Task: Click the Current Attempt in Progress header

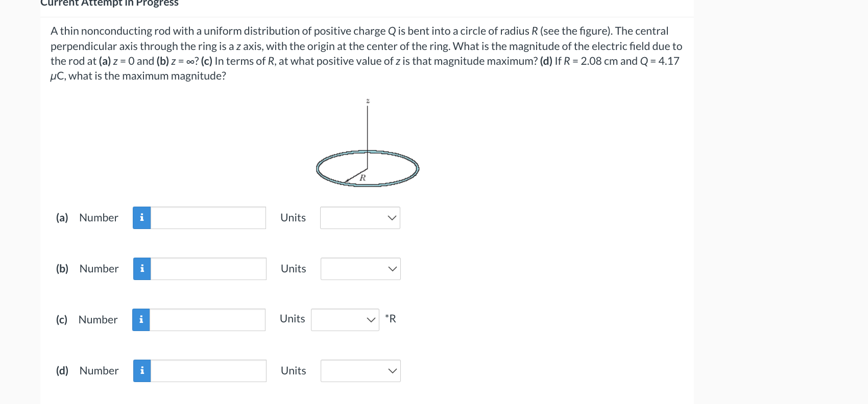Action: tap(109, 4)
